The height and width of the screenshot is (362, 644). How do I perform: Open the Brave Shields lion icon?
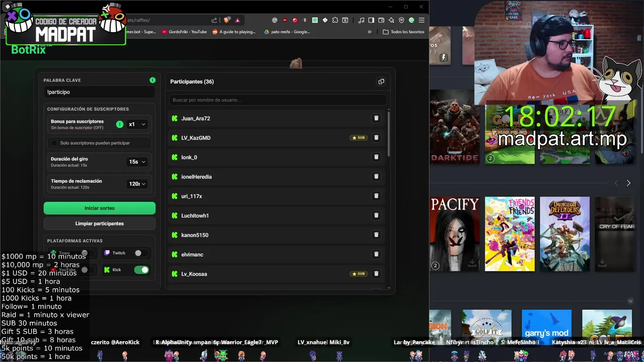(x=227, y=20)
